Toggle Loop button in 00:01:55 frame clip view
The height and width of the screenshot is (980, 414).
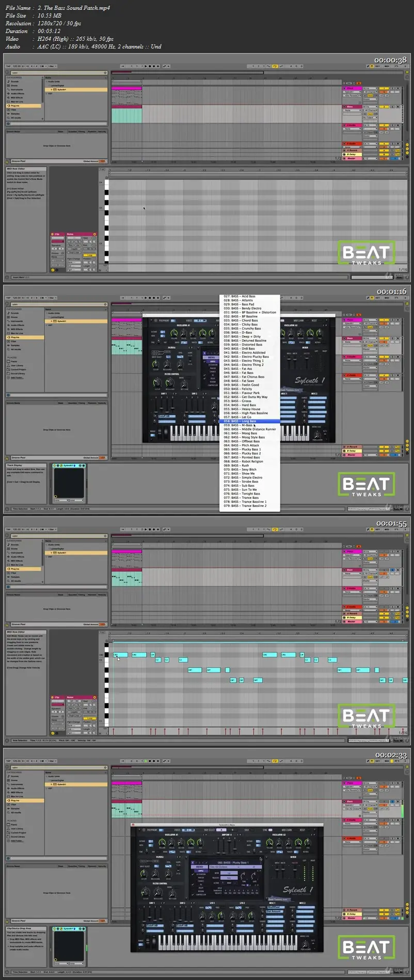click(x=90, y=718)
